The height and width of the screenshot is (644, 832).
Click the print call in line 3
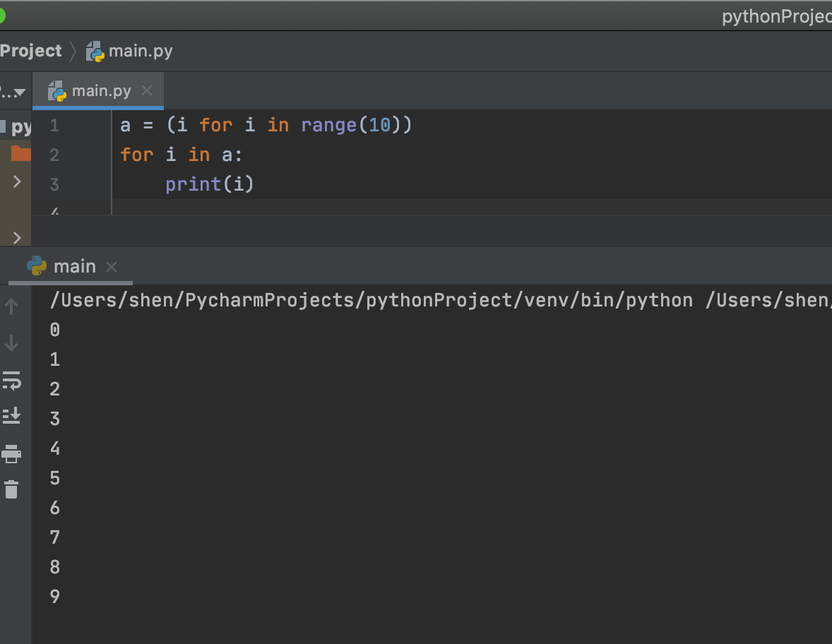[x=193, y=184]
